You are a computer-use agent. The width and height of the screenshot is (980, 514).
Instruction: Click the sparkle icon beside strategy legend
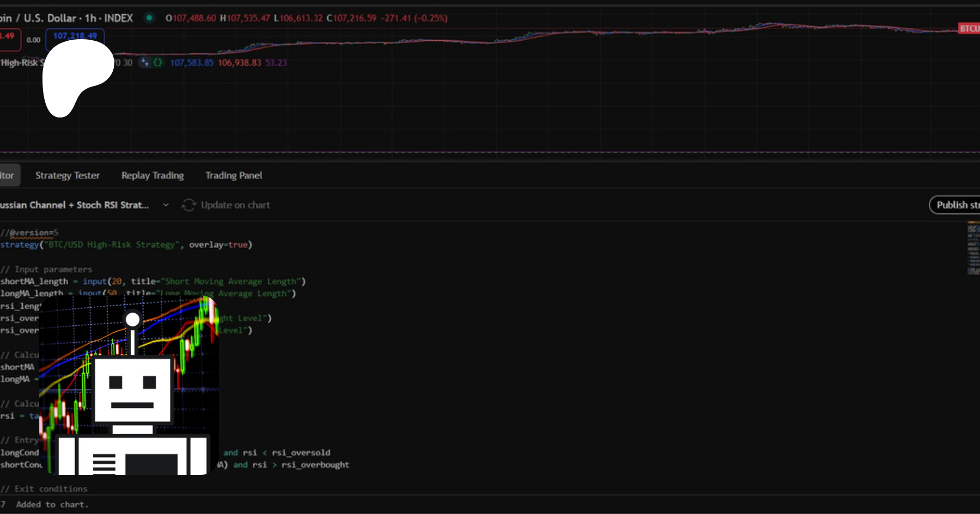(x=144, y=63)
